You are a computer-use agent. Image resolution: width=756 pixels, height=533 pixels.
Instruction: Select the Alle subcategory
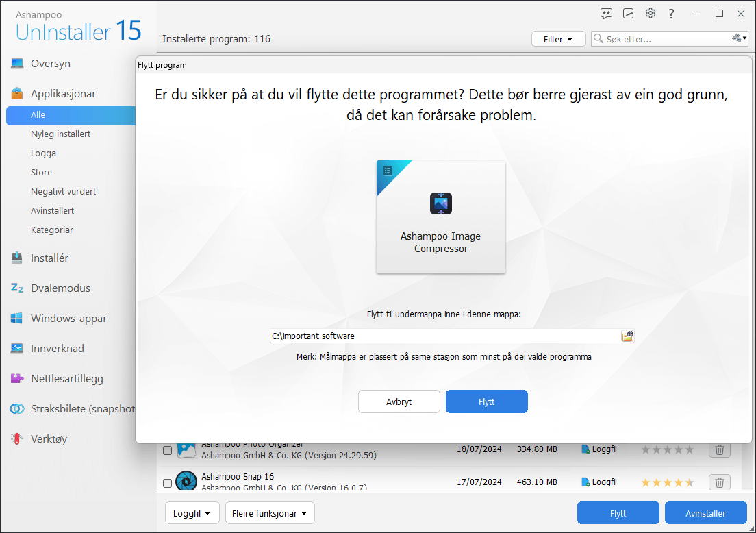click(71, 115)
